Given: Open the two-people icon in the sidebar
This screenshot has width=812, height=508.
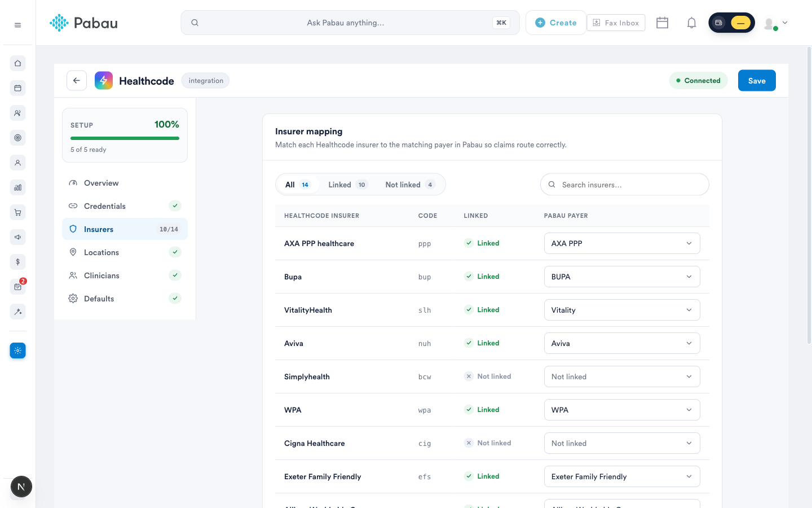Looking at the screenshot, I should [x=17, y=113].
